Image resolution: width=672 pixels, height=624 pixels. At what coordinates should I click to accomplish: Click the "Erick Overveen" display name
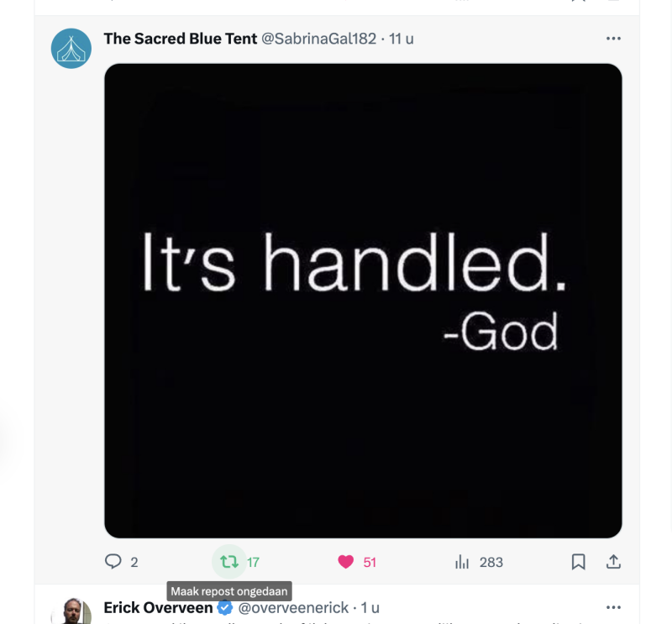(x=158, y=607)
